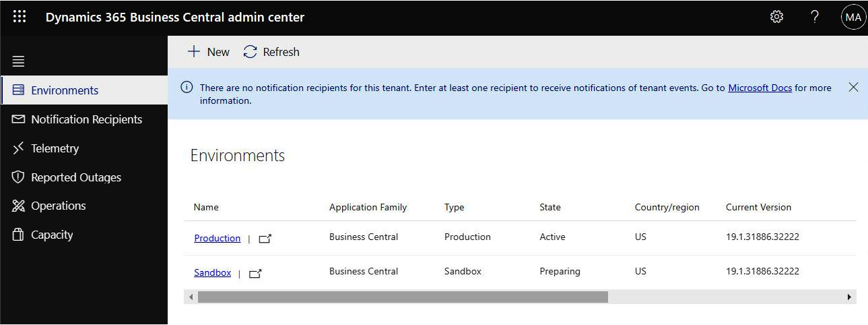Viewport: 868px width, 325px height.
Task: Click the Environments page heading
Action: (x=238, y=156)
